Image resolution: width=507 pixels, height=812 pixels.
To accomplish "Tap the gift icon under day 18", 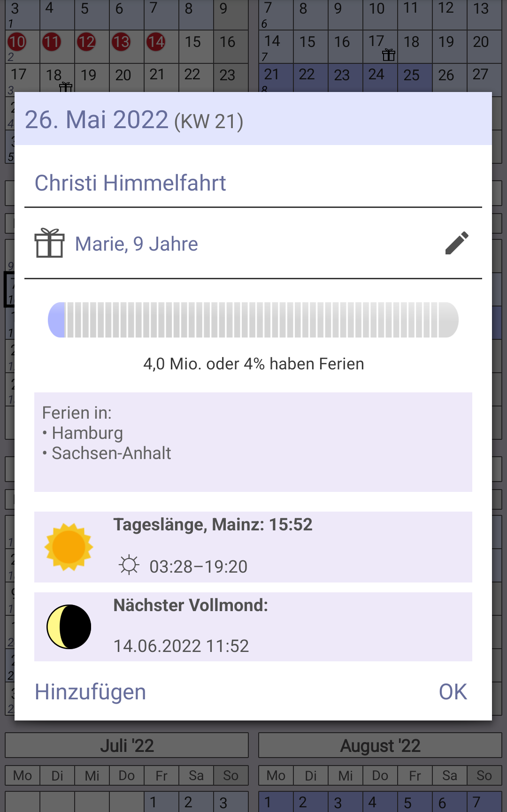I will tap(66, 87).
